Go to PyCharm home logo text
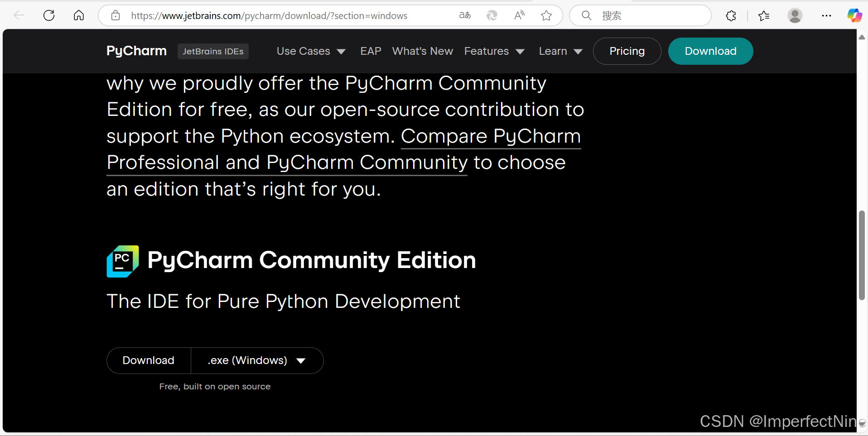The height and width of the screenshot is (436, 868). point(136,51)
